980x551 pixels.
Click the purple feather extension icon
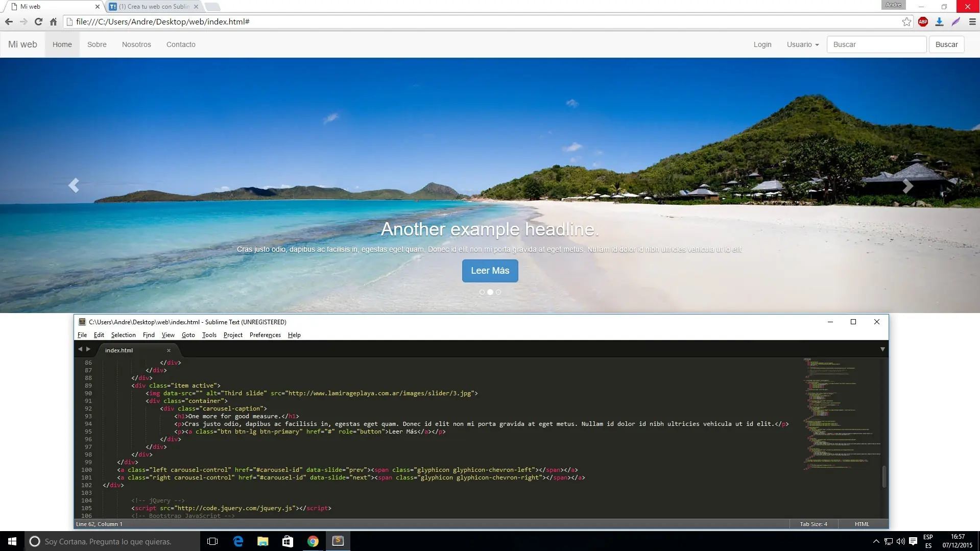[955, 22]
